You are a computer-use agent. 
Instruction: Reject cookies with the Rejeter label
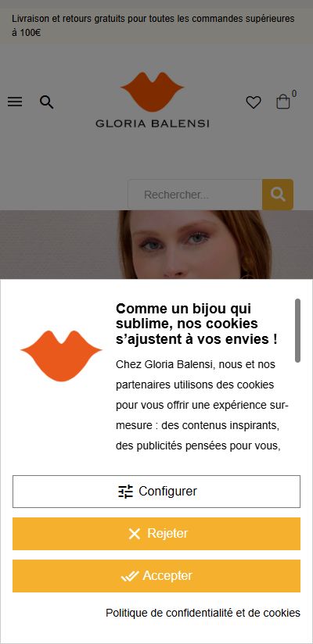[x=167, y=534]
